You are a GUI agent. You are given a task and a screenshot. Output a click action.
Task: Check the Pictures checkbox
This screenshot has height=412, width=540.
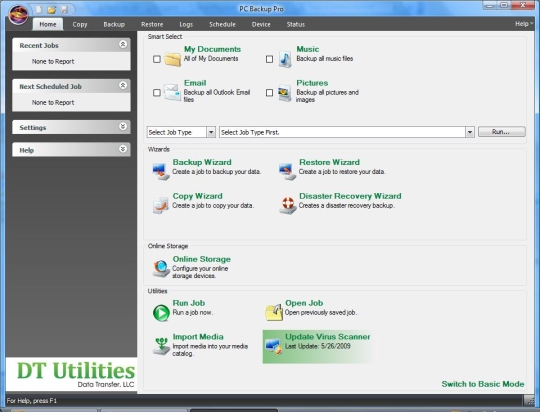[269, 93]
